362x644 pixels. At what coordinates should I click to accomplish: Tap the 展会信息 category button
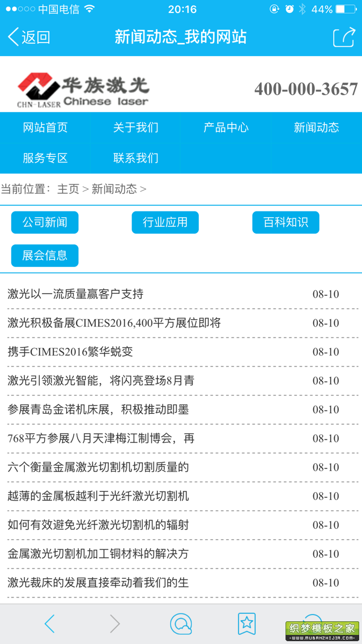click(45, 256)
